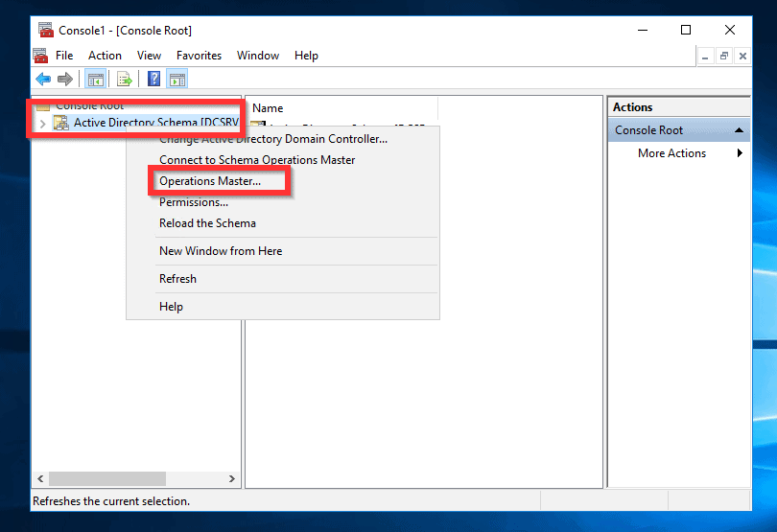
Task: Click the Back arrow toolbar icon
Action: point(43,79)
